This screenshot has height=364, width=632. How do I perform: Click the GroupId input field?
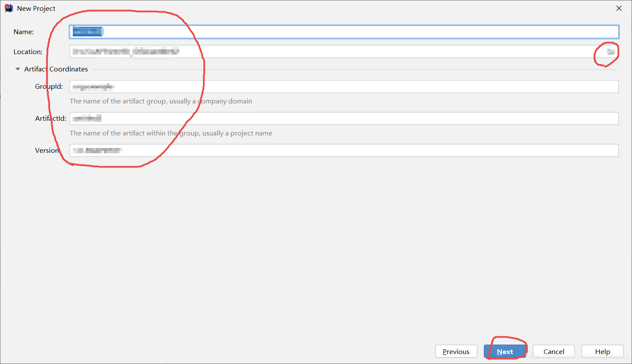[344, 87]
